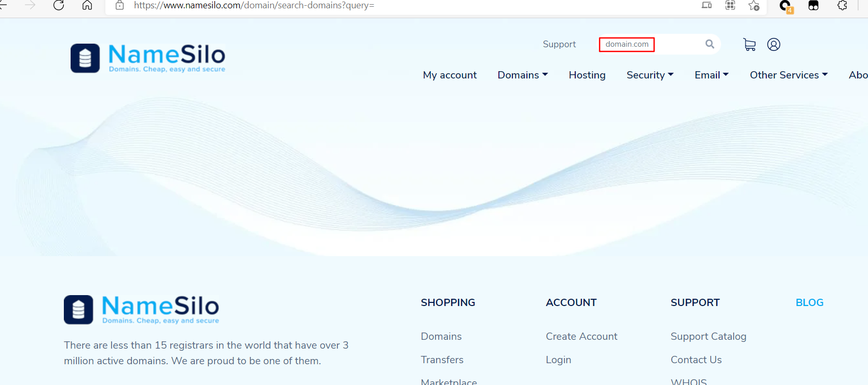Viewport: 868px width, 385px height.
Task: View site info lock icon
Action: [x=119, y=6]
